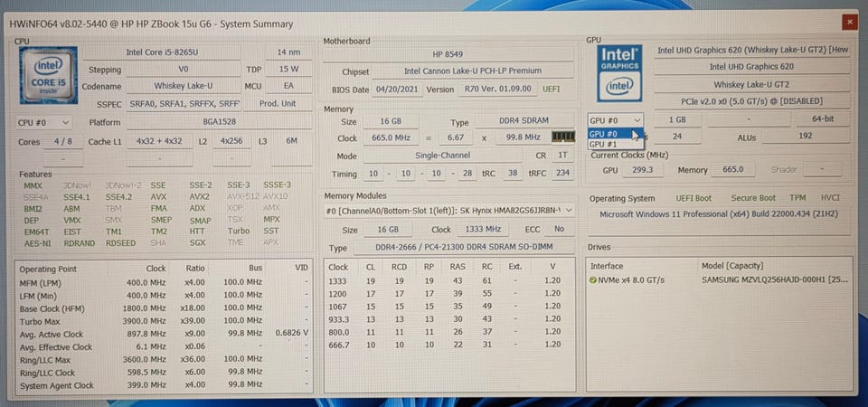
Task: Click the Platform field BGA1528
Action: [x=219, y=122]
